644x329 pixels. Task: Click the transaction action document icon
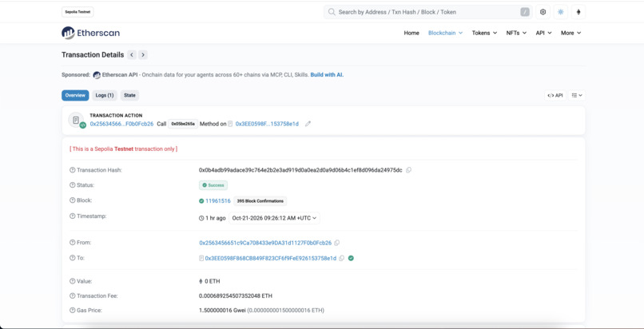76,120
